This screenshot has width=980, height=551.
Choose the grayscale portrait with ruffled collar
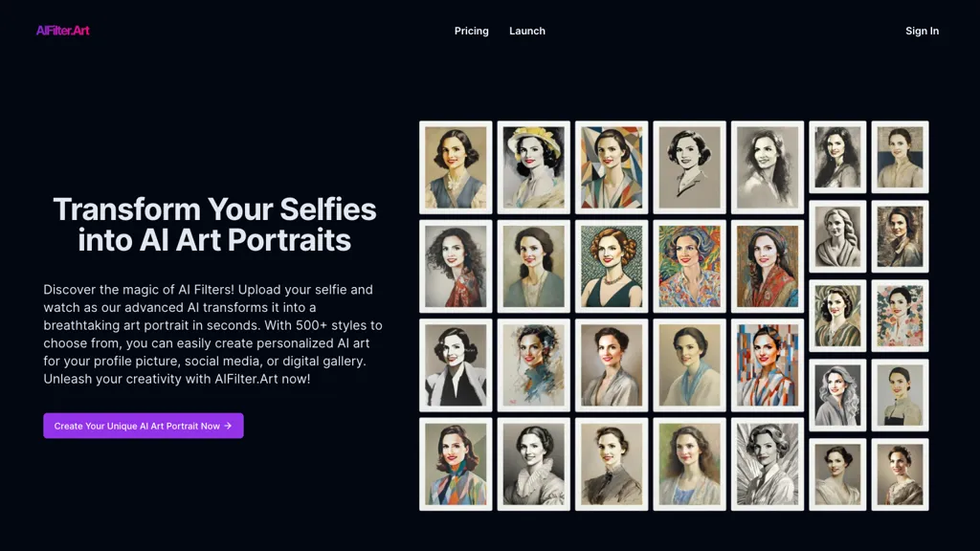tap(534, 463)
